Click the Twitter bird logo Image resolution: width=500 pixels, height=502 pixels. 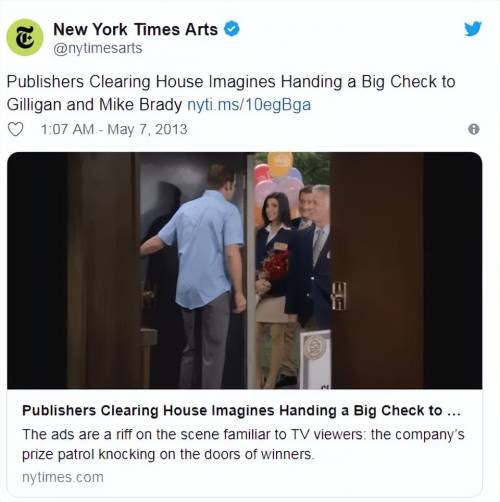(473, 29)
